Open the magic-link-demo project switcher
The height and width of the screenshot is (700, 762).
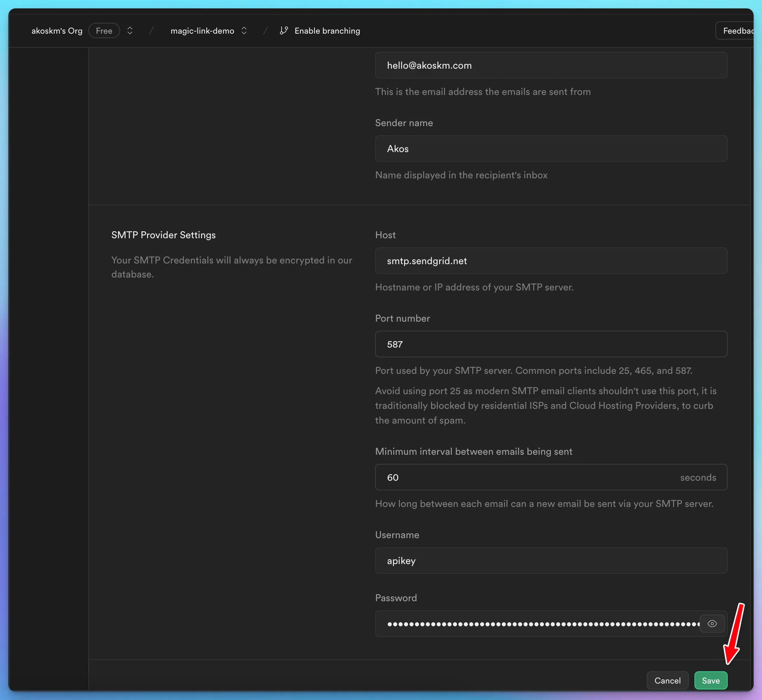[x=244, y=31]
